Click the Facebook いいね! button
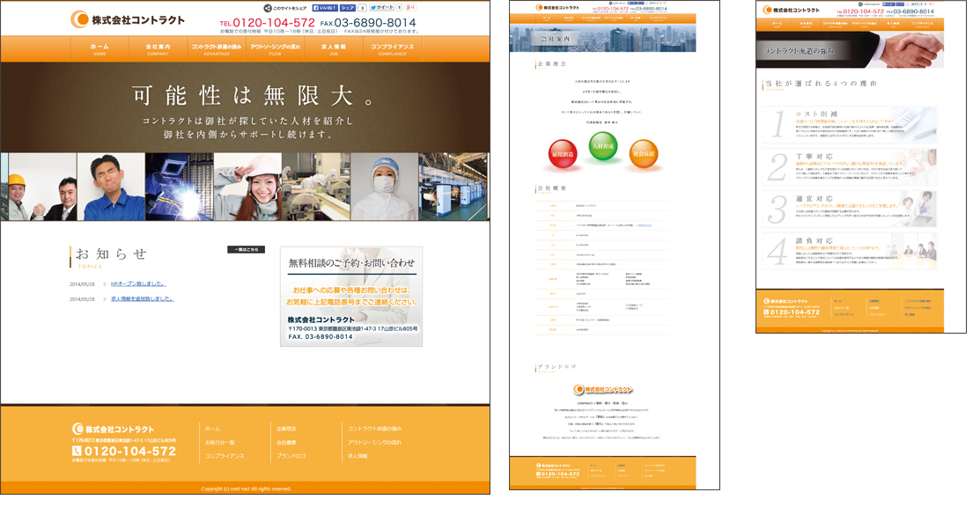Image resolution: width=980 pixels, height=507 pixels. pyautogui.click(x=325, y=8)
